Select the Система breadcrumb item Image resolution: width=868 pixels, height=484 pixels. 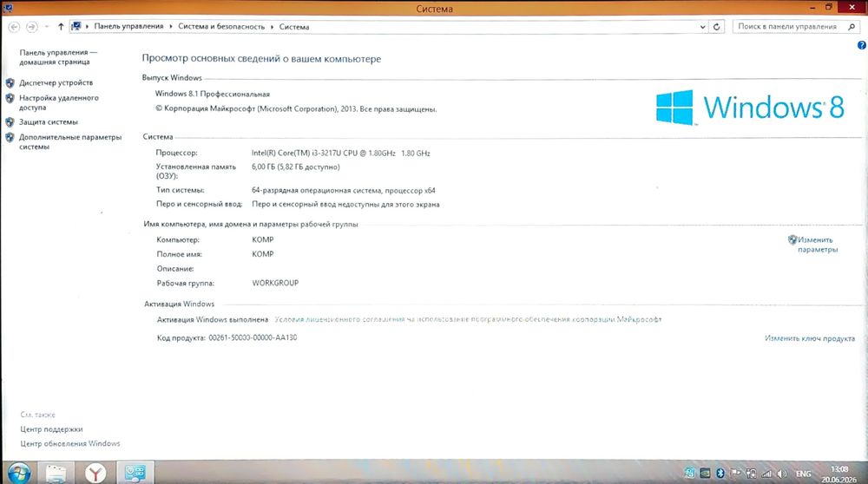point(294,27)
